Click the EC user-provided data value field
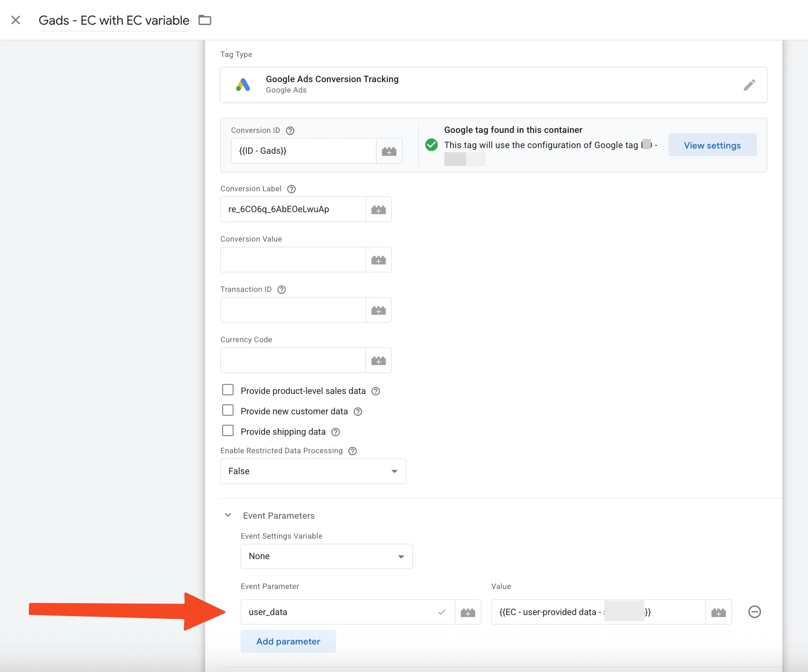Image resolution: width=808 pixels, height=672 pixels. click(x=598, y=612)
